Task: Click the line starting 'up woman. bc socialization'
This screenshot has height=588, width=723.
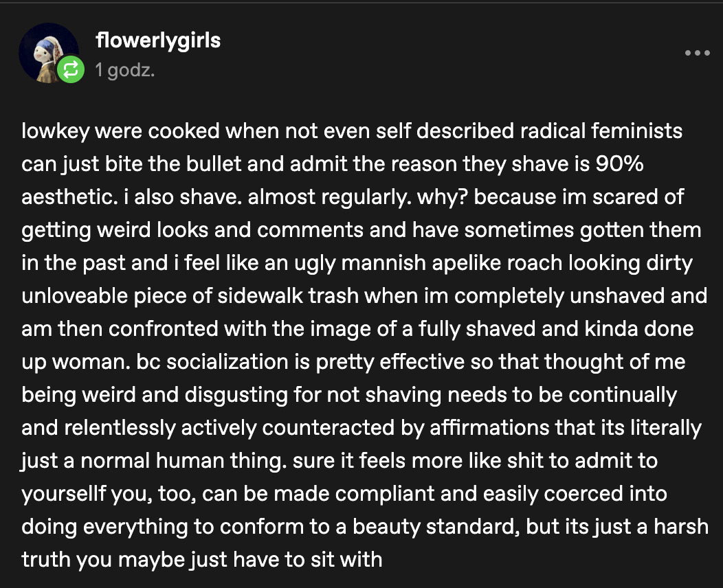Action: tap(353, 362)
